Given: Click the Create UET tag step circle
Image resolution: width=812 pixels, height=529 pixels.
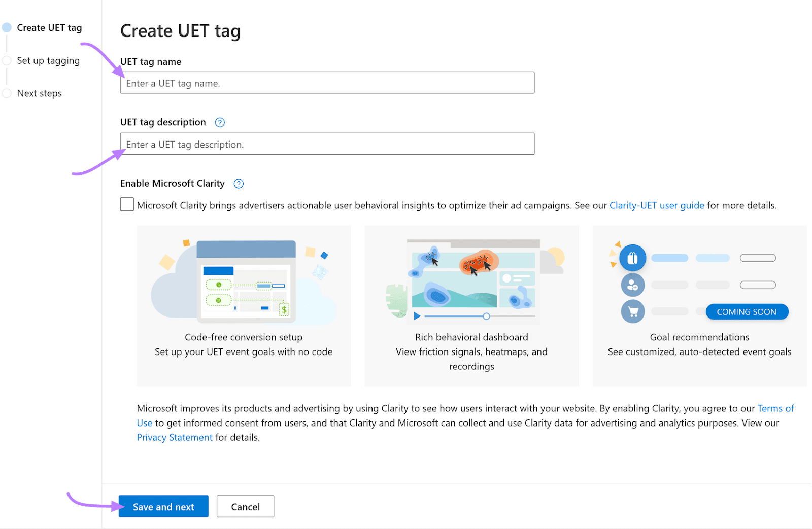Looking at the screenshot, I should tap(7, 28).
